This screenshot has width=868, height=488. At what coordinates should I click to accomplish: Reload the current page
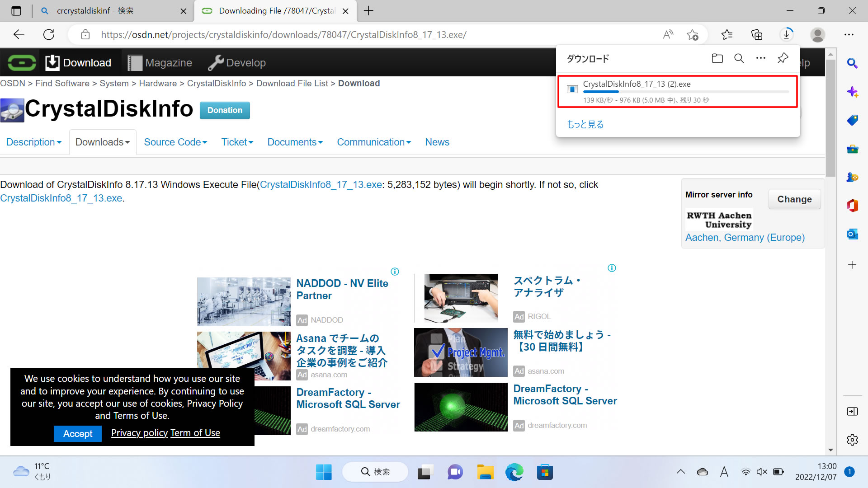tap(49, 34)
